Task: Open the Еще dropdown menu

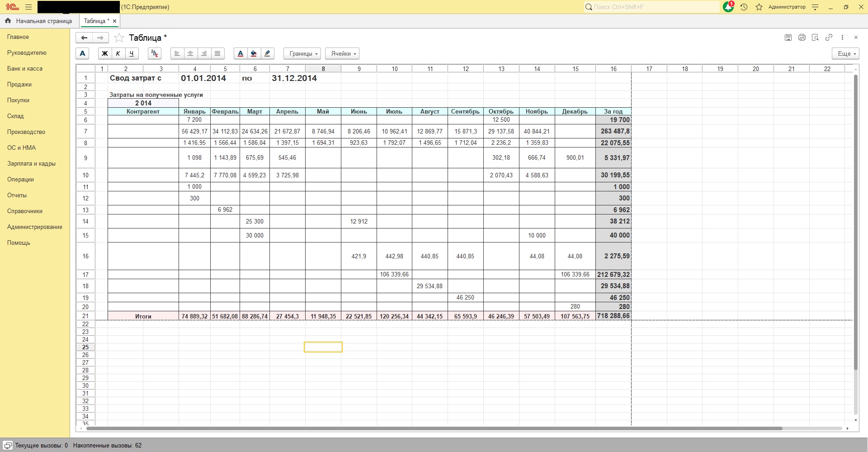Action: (845, 53)
